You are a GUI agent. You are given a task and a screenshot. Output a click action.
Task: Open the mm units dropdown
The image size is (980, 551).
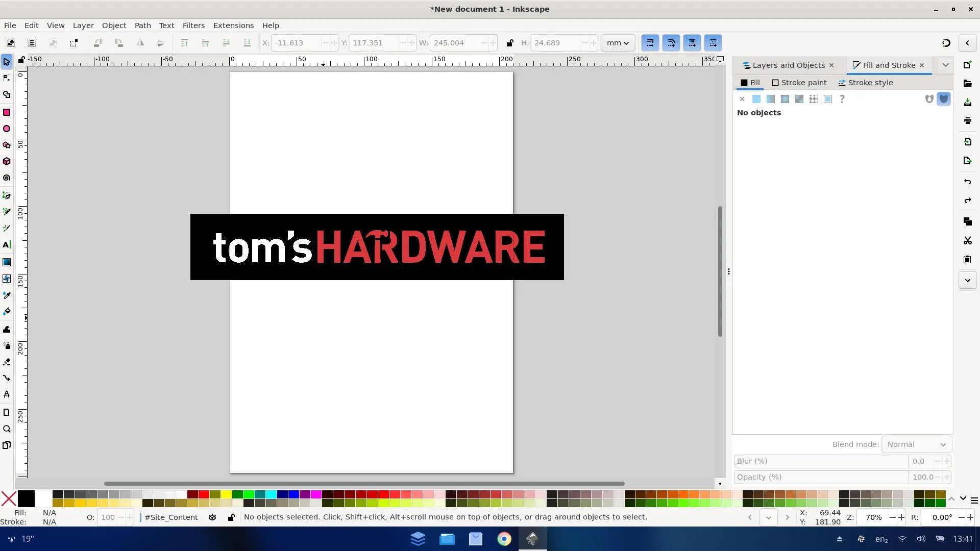(618, 43)
